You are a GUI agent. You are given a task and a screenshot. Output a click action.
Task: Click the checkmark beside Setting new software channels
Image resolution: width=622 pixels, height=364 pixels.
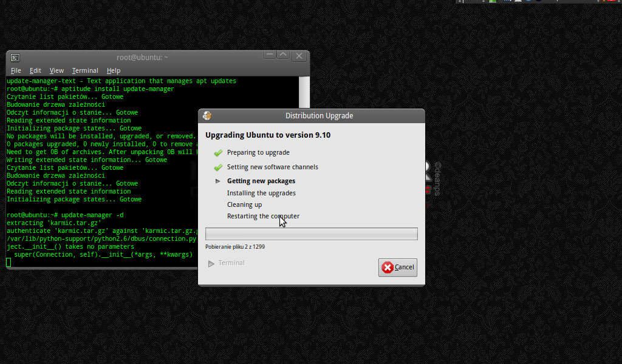coord(218,167)
